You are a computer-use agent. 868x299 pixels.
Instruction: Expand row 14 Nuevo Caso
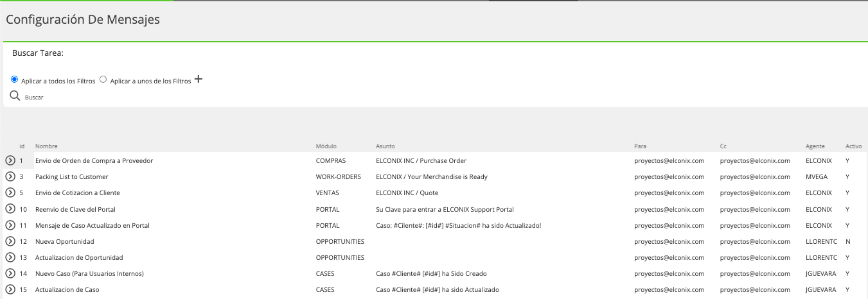[10, 273]
